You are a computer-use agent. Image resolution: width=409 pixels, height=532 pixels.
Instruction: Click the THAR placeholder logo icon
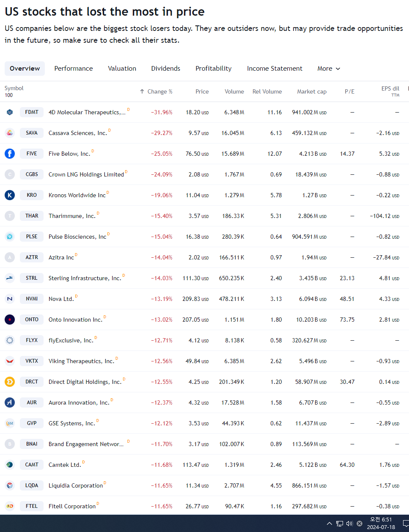tap(10, 216)
